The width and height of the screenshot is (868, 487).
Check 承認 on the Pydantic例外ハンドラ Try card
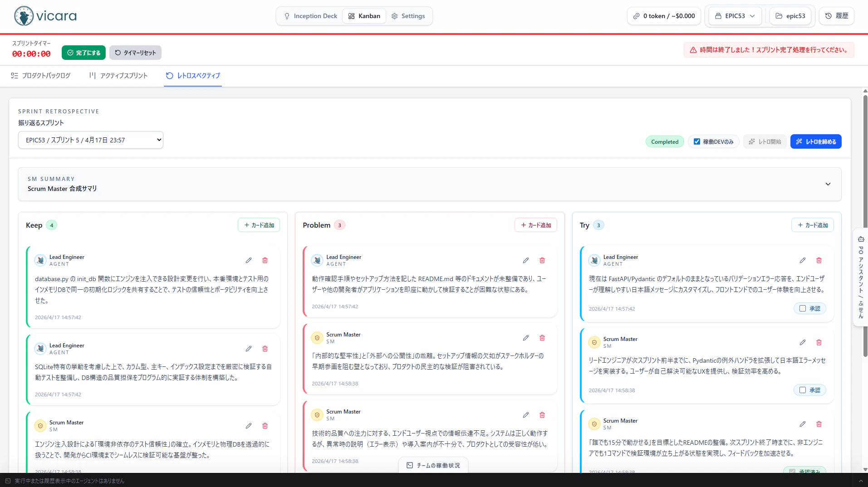pos(803,390)
